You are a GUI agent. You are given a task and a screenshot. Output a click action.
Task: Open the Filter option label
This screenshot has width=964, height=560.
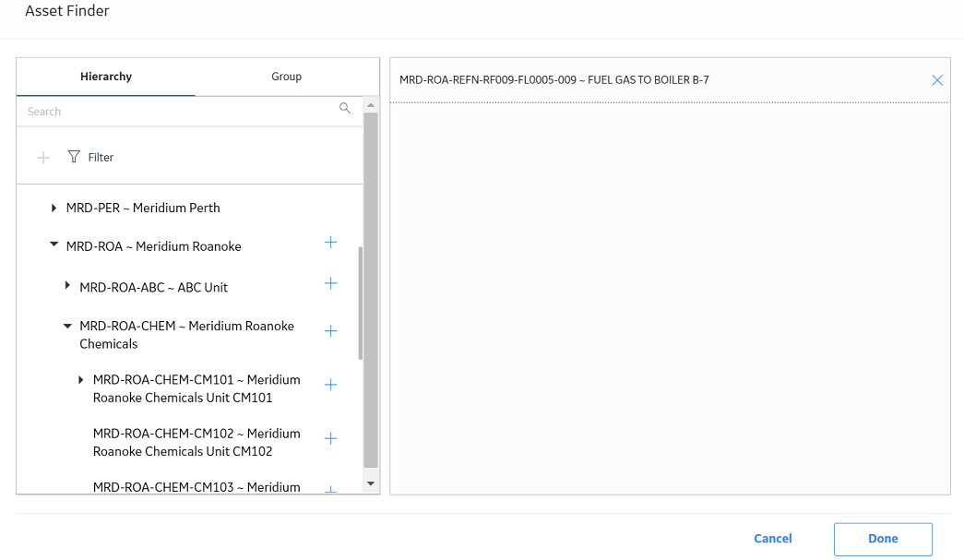pyautogui.click(x=101, y=158)
